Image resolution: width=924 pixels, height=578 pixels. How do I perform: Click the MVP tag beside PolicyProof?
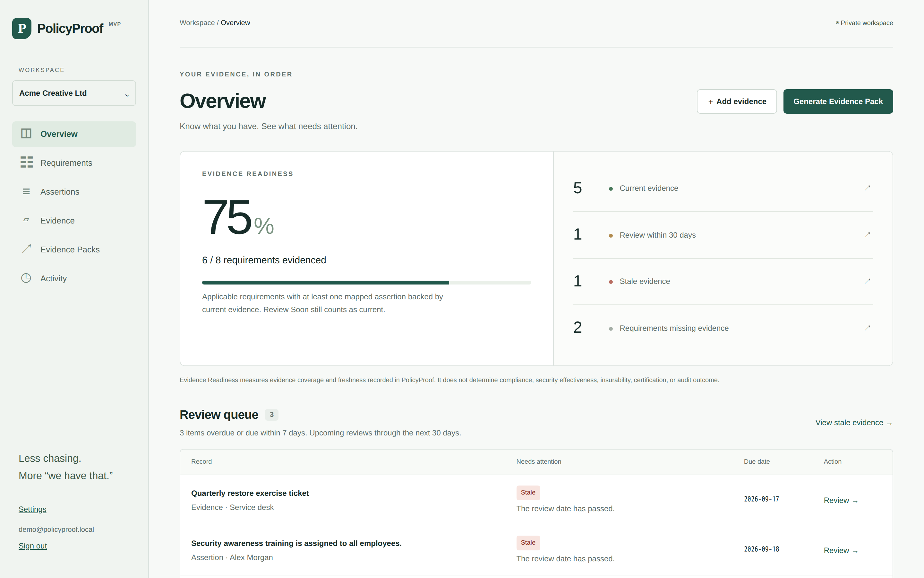click(115, 24)
